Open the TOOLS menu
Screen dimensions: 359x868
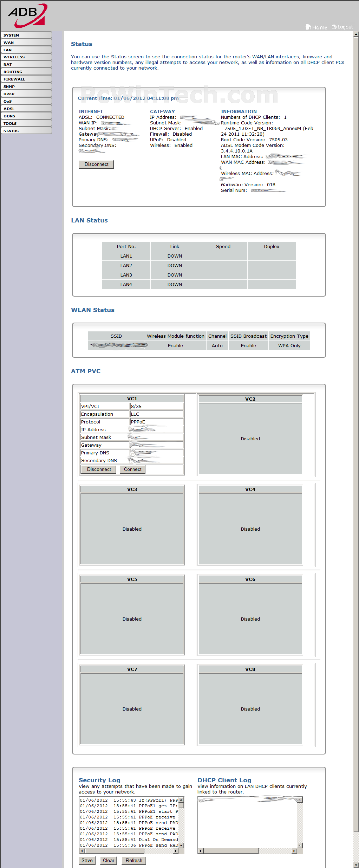(x=26, y=123)
